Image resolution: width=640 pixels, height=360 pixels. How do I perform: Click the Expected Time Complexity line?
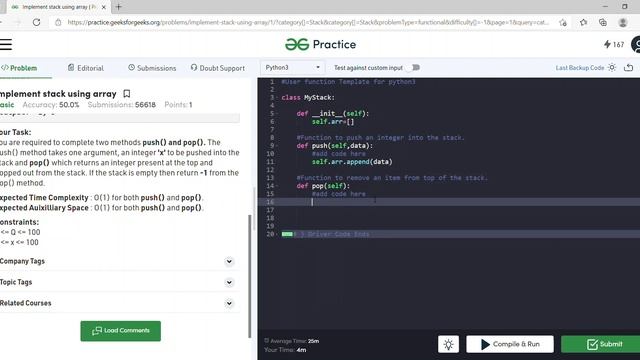click(102, 198)
